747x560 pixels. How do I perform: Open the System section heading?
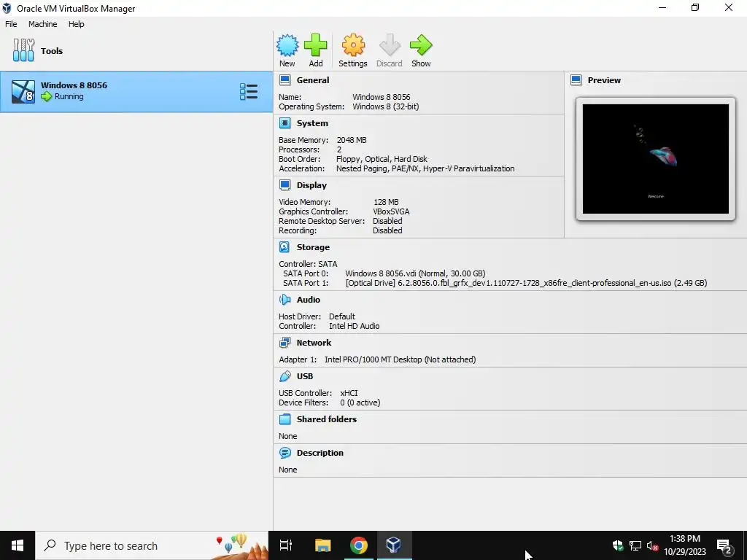click(x=312, y=123)
